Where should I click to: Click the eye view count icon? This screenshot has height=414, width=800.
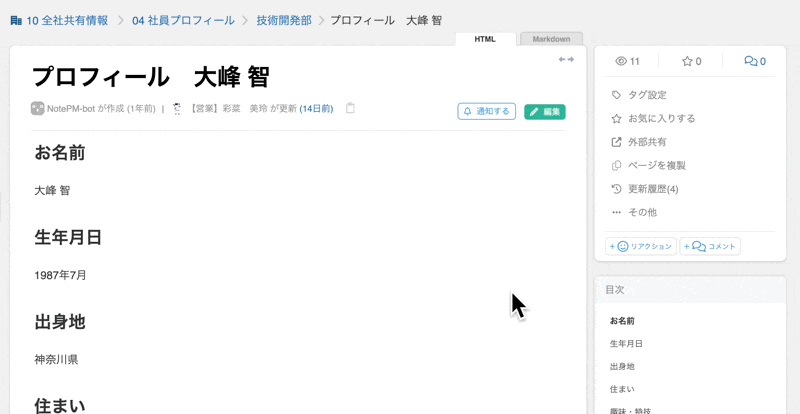point(621,61)
